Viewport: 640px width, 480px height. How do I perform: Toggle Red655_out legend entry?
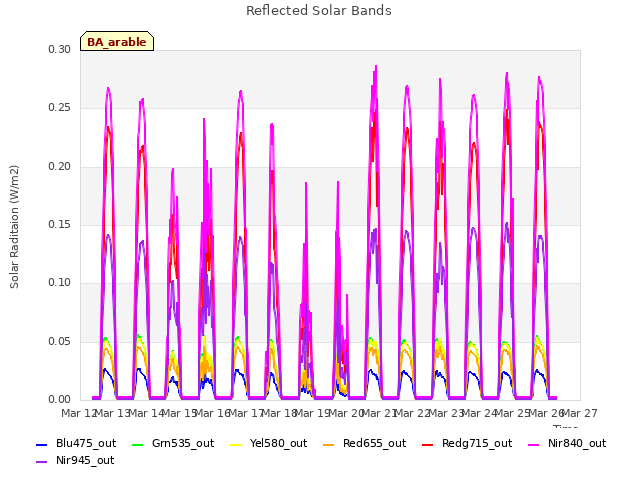tap(364, 444)
